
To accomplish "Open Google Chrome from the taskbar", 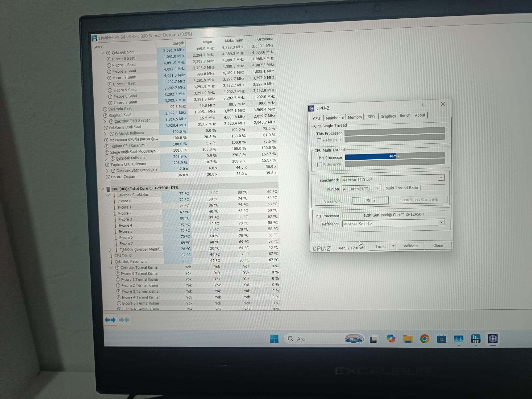I will click(x=425, y=339).
